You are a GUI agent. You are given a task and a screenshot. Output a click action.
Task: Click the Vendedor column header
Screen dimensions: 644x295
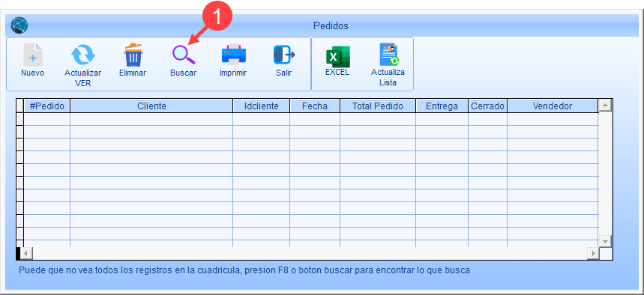pyautogui.click(x=553, y=106)
